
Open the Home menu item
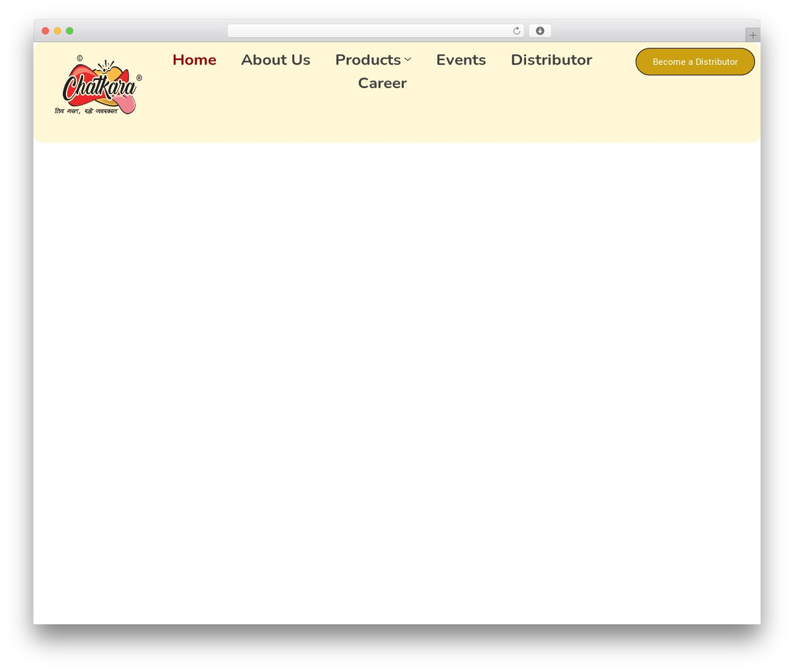pyautogui.click(x=194, y=60)
